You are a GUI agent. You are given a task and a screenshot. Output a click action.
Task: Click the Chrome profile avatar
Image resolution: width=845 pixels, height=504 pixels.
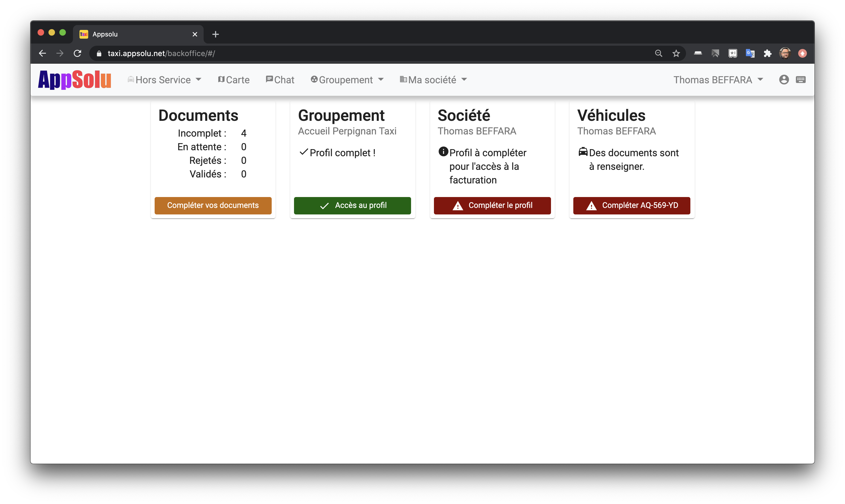785,53
